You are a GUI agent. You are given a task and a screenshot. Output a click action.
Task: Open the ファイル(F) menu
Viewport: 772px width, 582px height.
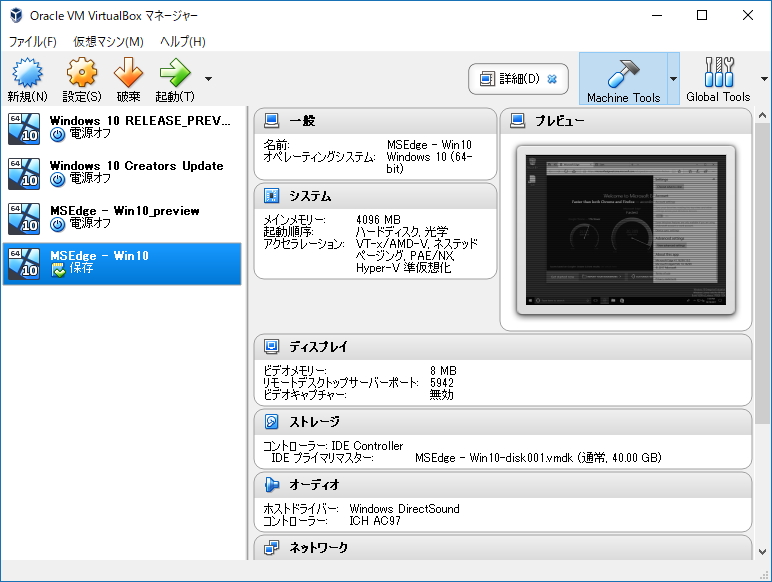tap(32, 42)
